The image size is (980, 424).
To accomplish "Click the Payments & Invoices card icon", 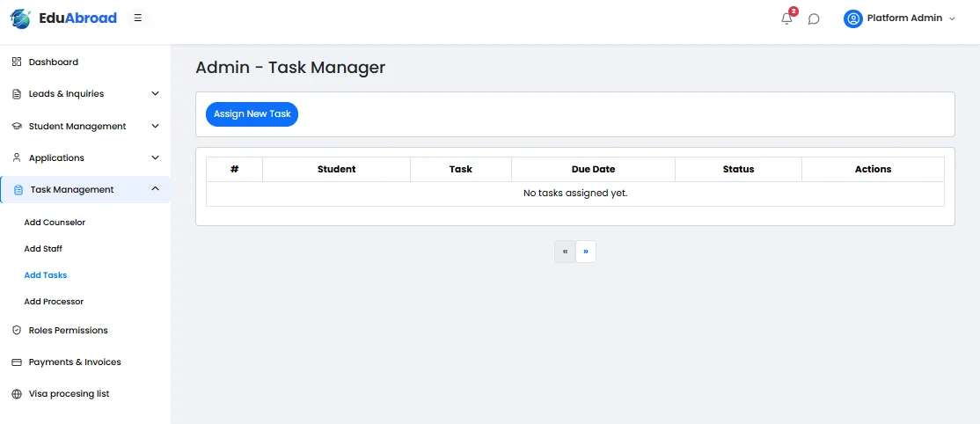I will pyautogui.click(x=17, y=362).
